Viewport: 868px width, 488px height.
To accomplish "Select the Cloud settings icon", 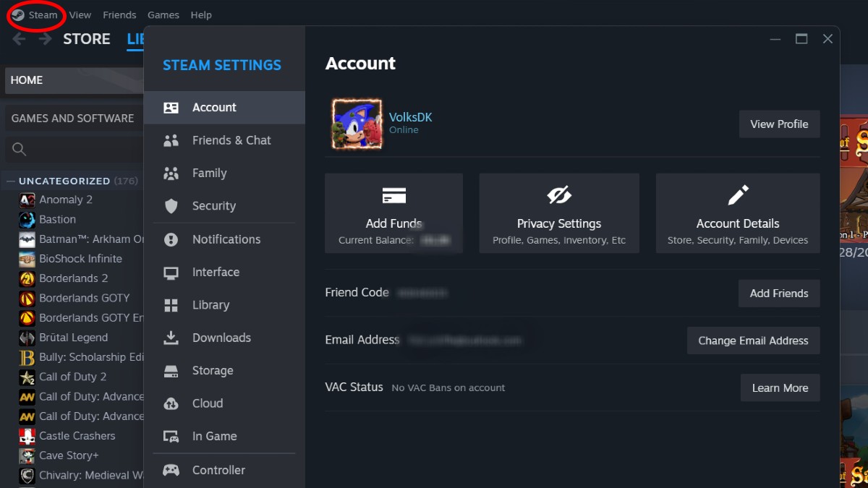I will pyautogui.click(x=171, y=403).
